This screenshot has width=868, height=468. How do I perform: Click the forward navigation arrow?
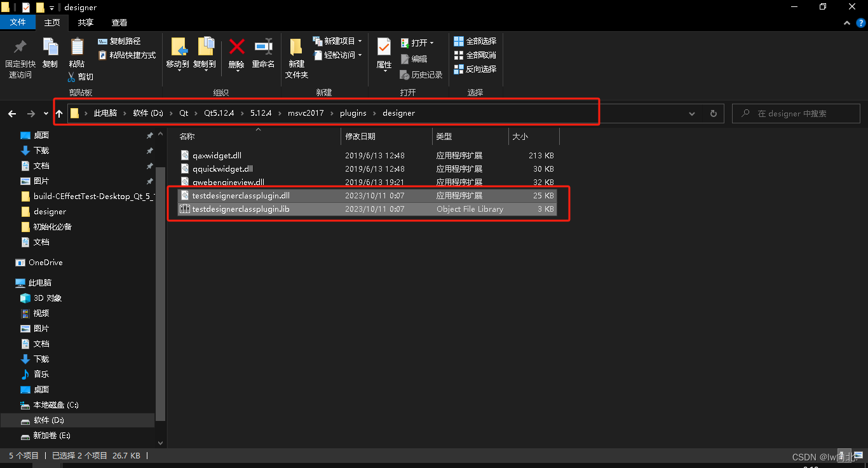point(31,114)
